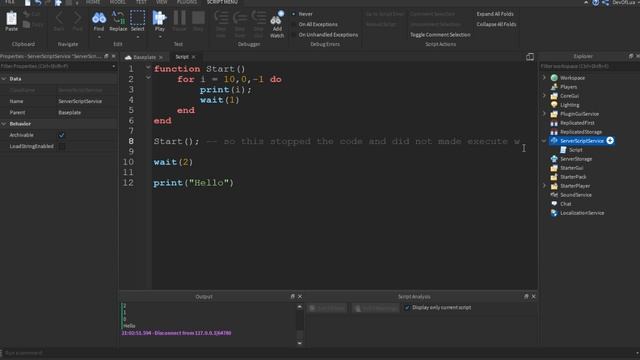640x360 pixels.
Task: Open the PLUGINS ribbon tab
Action: (x=187, y=2)
